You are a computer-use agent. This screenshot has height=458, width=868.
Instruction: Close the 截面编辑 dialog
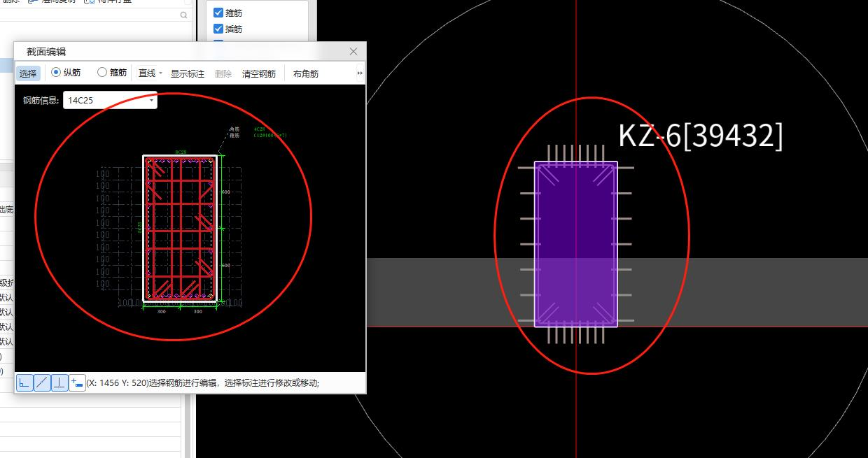tap(353, 51)
